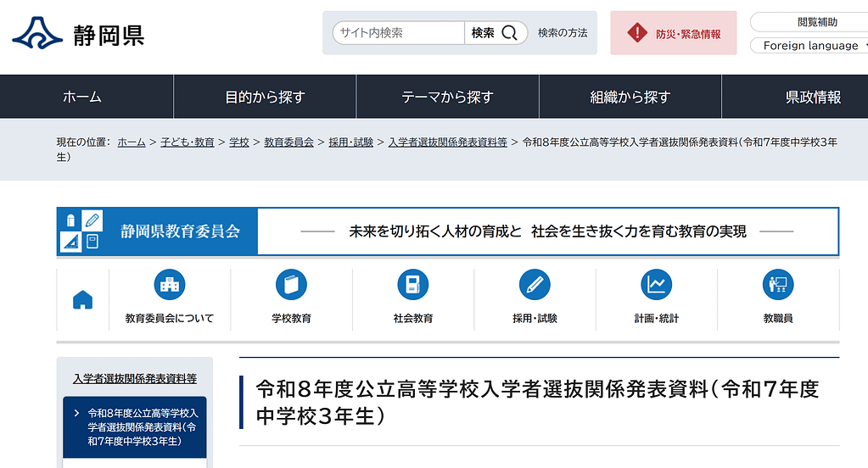Screen dimensions: 868x468
Task: Select the 教育委員会について building icon
Action: (x=170, y=285)
